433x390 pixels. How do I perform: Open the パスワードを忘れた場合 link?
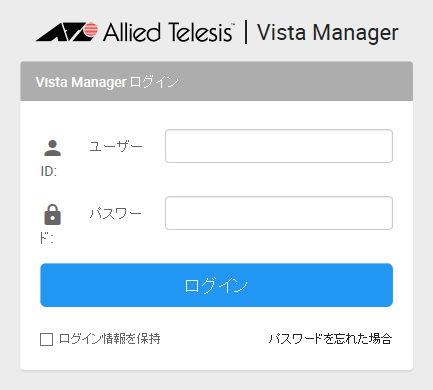[330, 339]
